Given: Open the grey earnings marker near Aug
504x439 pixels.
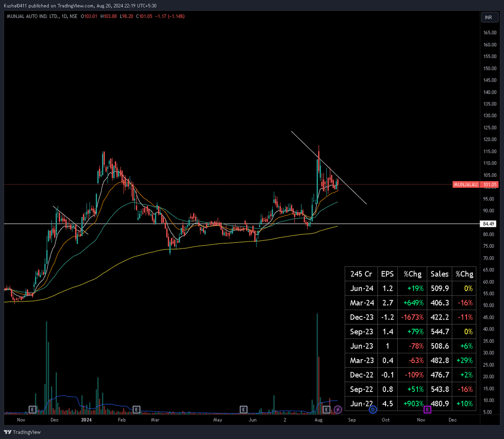Looking at the screenshot, I should (x=327, y=409).
